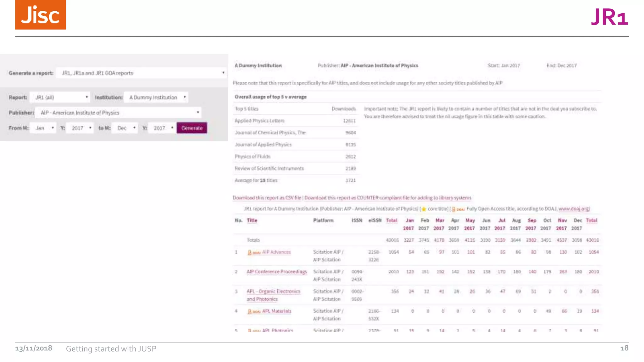The image size is (644, 362).
Task: Open APL - Organic Electronics and Photonics link
Action: tap(273, 292)
